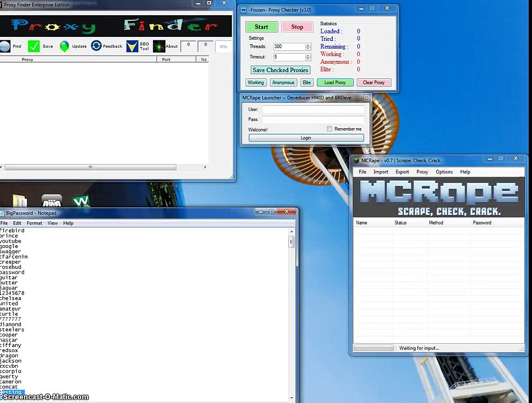Open Notepad's Edit menu
This screenshot has width=532, height=403.
pyautogui.click(x=17, y=223)
